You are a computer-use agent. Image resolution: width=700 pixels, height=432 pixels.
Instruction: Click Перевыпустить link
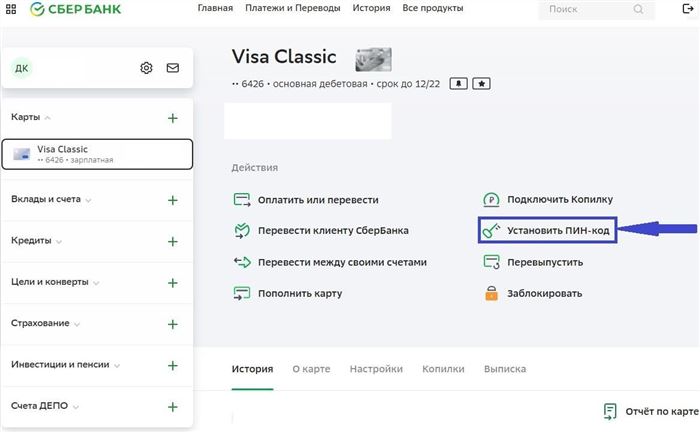[x=545, y=262]
